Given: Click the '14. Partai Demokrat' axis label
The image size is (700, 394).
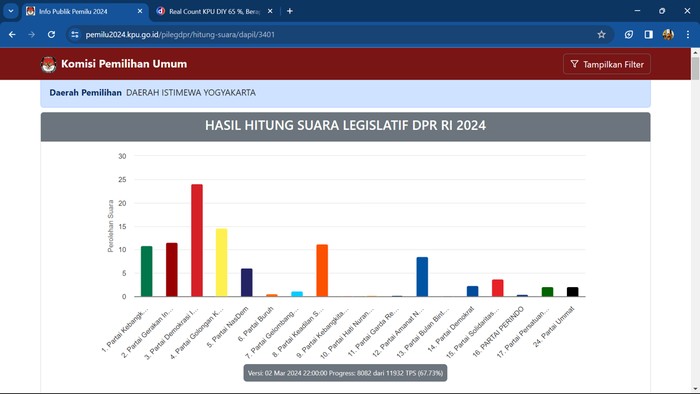Looking at the screenshot, I should point(451,329).
